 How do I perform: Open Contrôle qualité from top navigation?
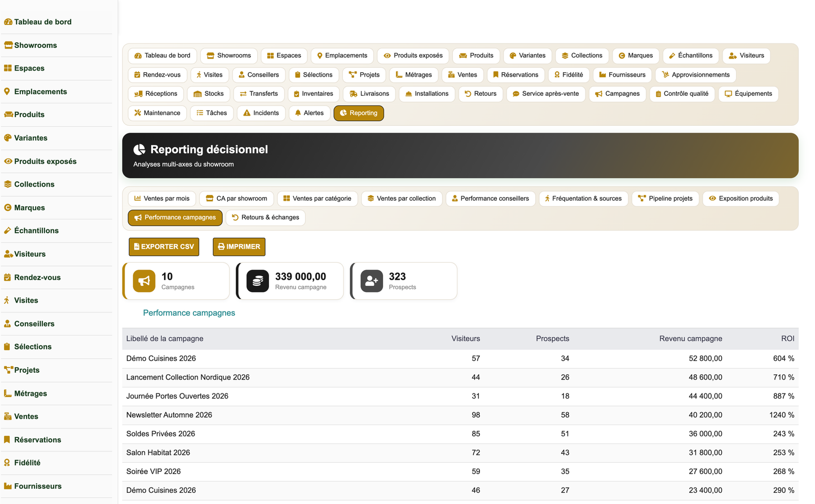(682, 94)
